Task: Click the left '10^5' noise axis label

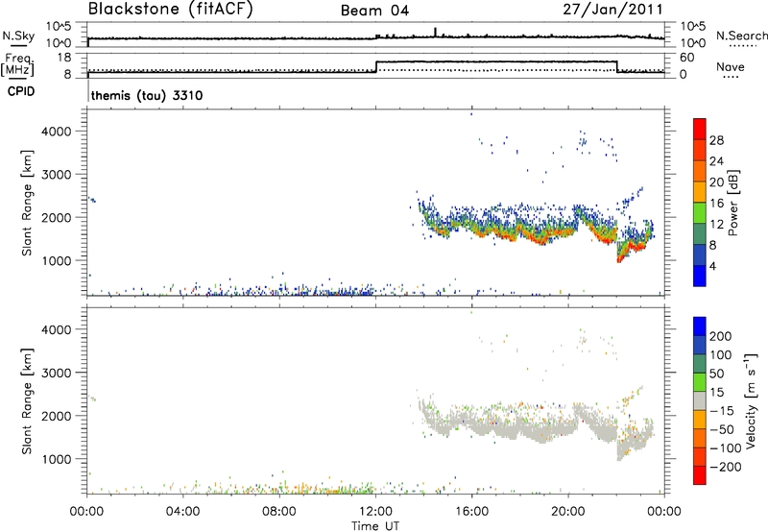Action: coord(59,27)
